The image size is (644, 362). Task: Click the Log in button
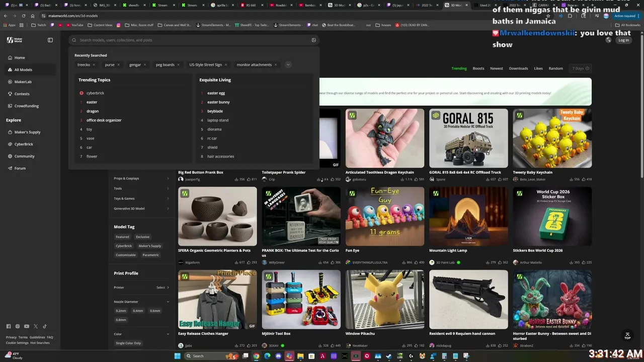[623, 40]
